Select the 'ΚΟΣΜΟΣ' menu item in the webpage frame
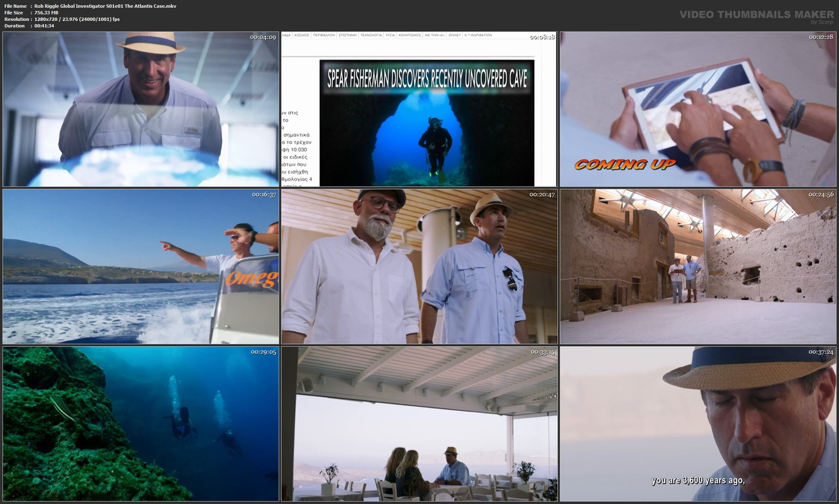The width and height of the screenshot is (839, 504). click(x=302, y=35)
